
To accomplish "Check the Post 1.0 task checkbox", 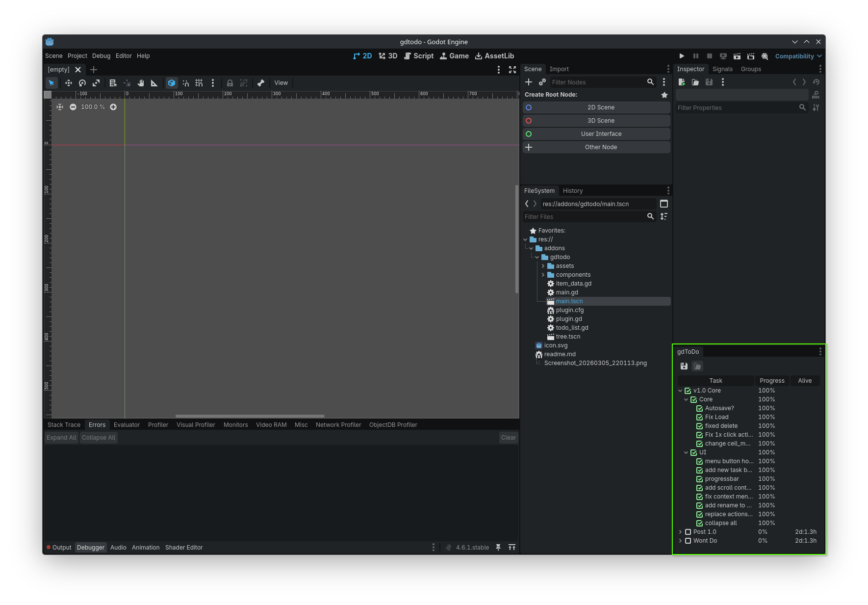I will point(688,532).
